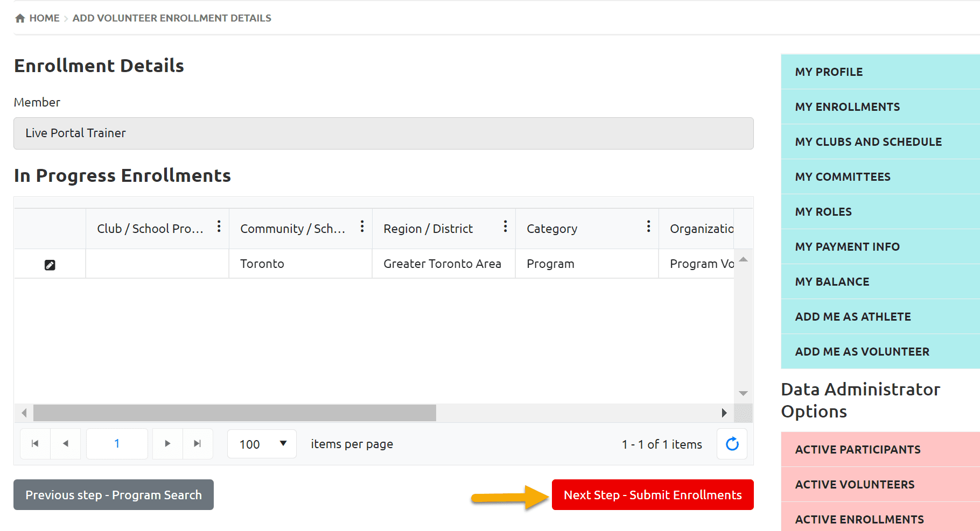The width and height of the screenshot is (980, 531).
Task: Edit the Toronto enrollment row with pencil icon
Action: 50,265
